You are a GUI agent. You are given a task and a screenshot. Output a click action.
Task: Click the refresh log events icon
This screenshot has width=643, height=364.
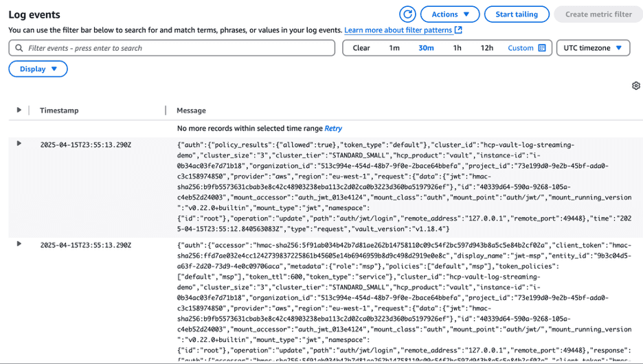pyautogui.click(x=407, y=14)
